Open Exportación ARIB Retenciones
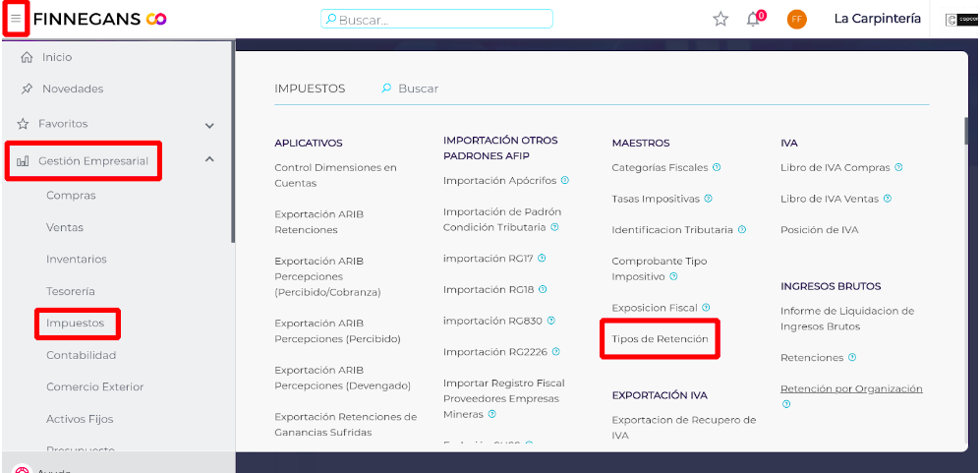This screenshot has width=980, height=473. click(x=319, y=222)
